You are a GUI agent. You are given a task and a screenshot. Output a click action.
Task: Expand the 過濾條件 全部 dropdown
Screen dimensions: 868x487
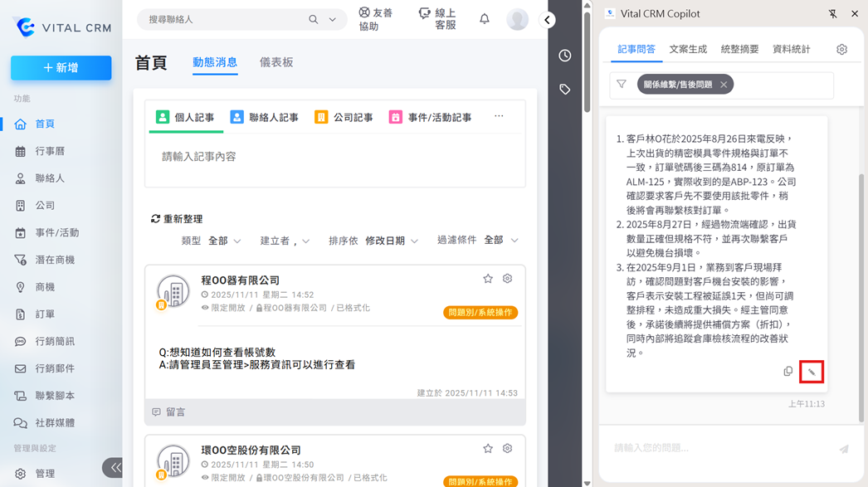click(x=501, y=240)
